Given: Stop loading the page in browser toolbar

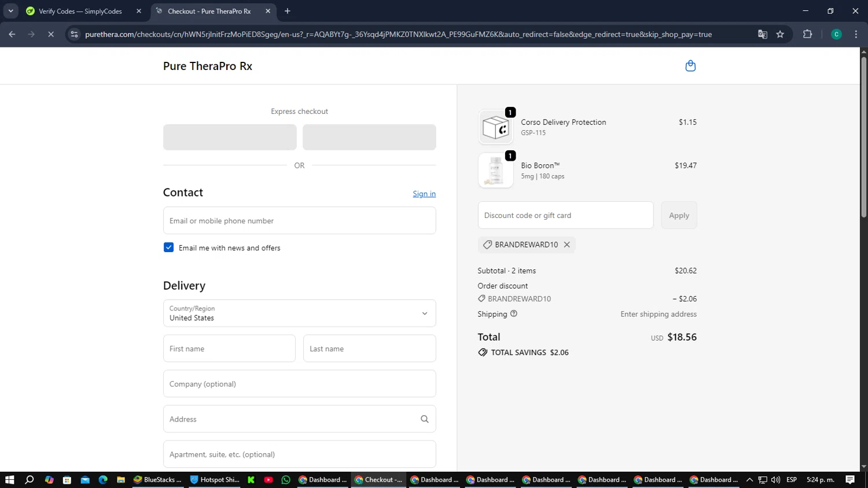Looking at the screenshot, I should (51, 34).
